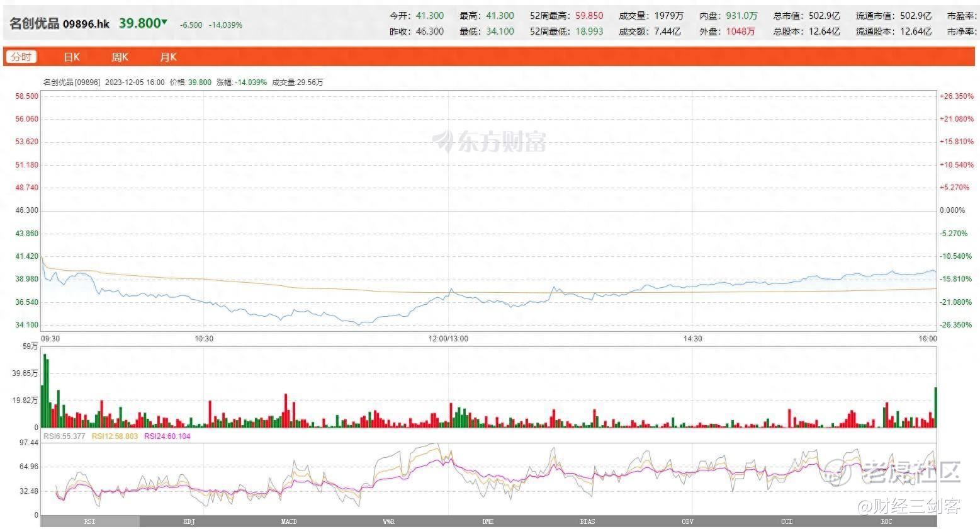980x529 pixels.
Task: Click the 97.44 RSI axis label
Action: pyautogui.click(x=29, y=443)
